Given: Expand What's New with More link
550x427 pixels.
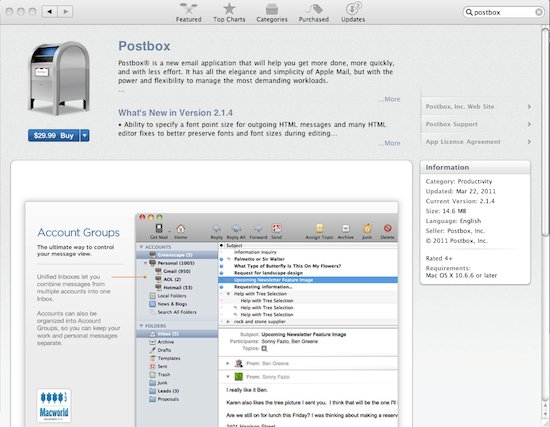Looking at the screenshot, I should tap(389, 143).
